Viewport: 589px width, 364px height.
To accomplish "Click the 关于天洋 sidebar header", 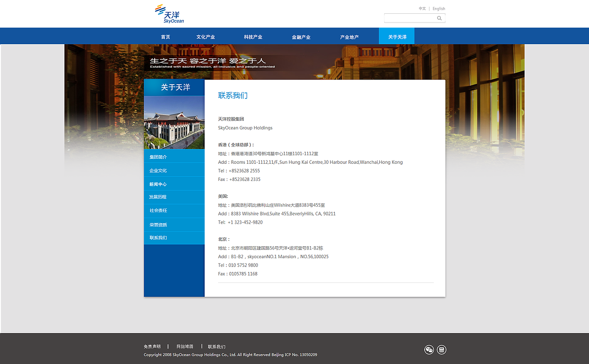I will 174,87.
